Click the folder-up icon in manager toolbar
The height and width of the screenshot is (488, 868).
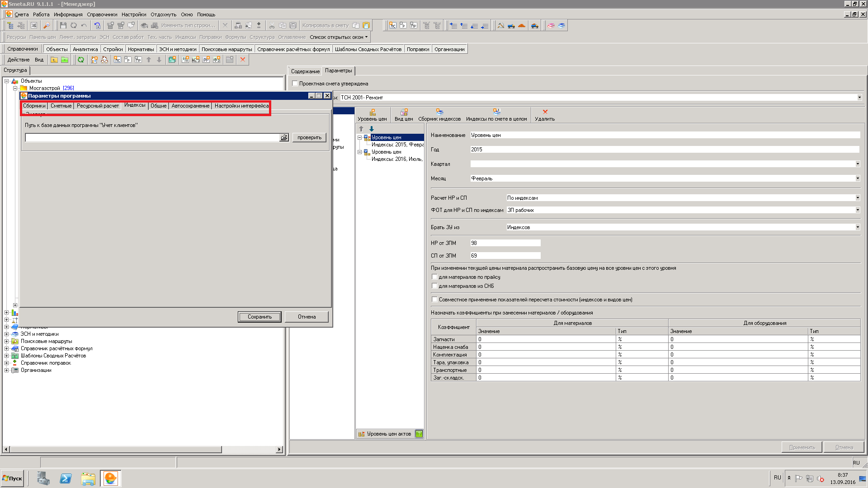[54, 60]
